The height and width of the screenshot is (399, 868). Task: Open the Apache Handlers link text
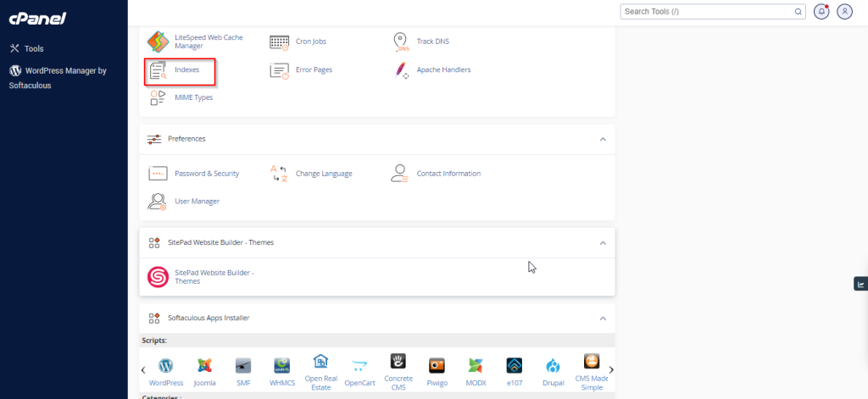(x=443, y=69)
